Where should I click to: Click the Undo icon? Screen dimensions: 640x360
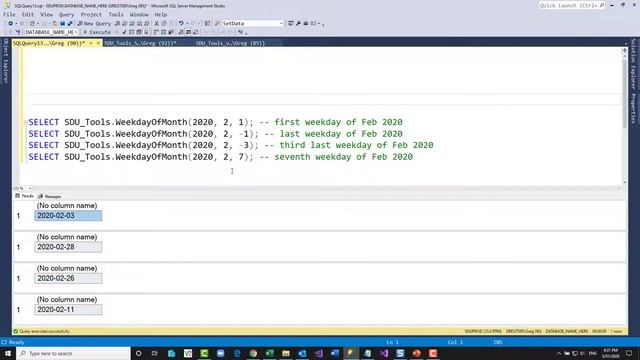(x=181, y=23)
